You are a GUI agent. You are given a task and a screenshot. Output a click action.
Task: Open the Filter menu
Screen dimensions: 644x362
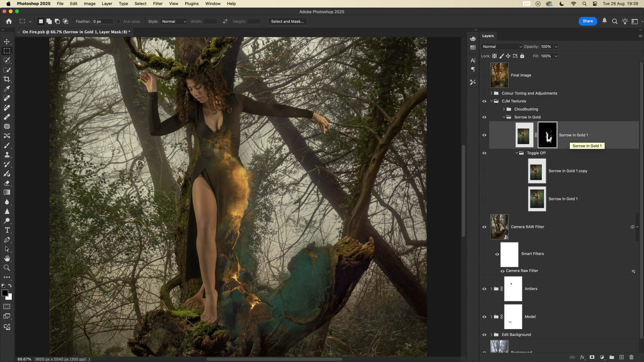tap(158, 4)
